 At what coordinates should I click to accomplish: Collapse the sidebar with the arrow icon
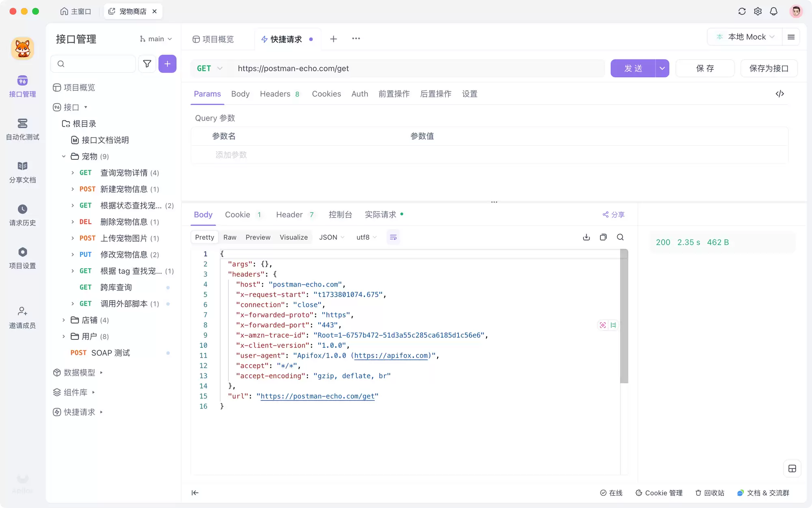195,493
